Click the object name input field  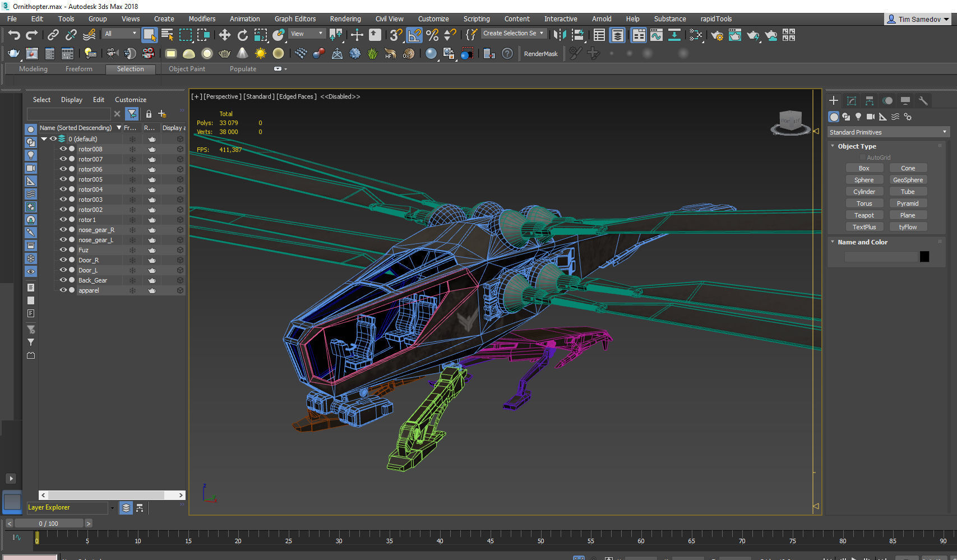click(881, 257)
